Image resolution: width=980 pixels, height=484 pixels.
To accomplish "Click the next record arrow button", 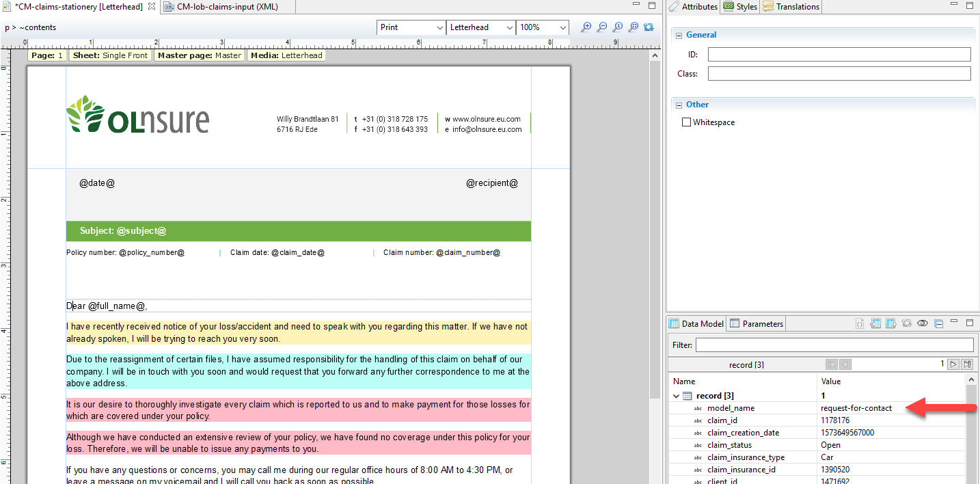I will coord(953,364).
